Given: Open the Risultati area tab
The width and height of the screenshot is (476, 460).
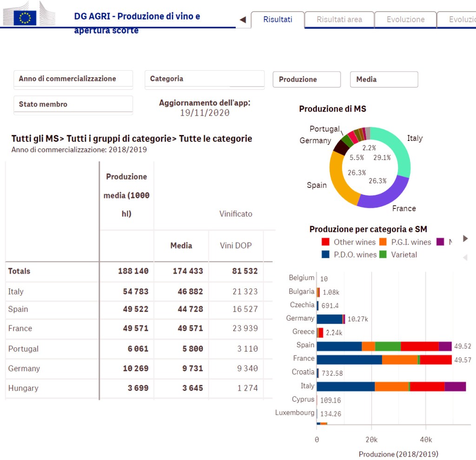Looking at the screenshot, I should (x=339, y=20).
